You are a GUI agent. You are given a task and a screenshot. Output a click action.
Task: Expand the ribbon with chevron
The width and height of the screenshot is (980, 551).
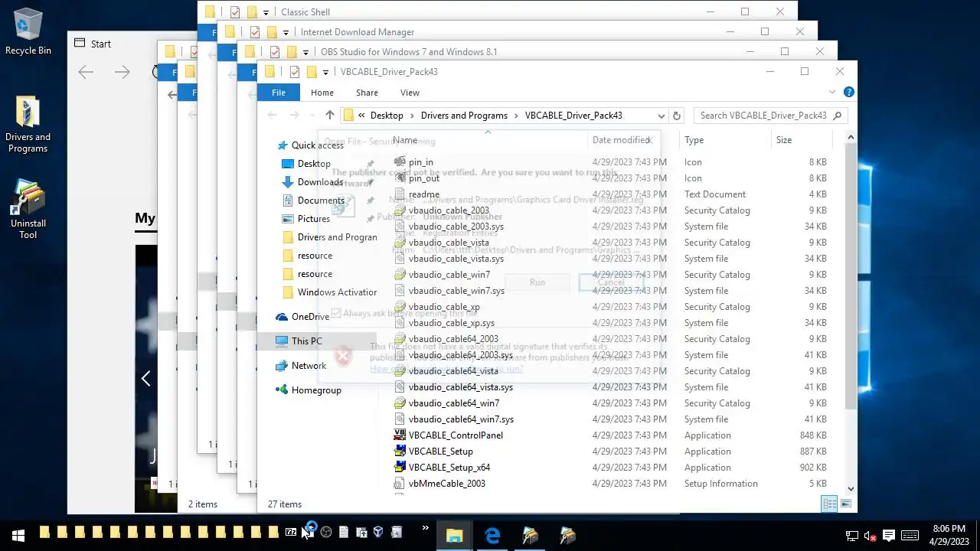[x=834, y=92]
